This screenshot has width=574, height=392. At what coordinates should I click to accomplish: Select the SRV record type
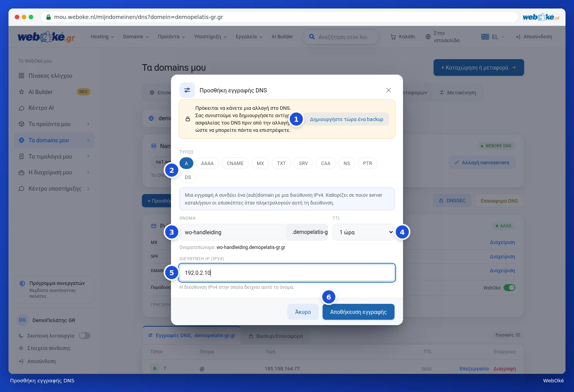point(303,164)
